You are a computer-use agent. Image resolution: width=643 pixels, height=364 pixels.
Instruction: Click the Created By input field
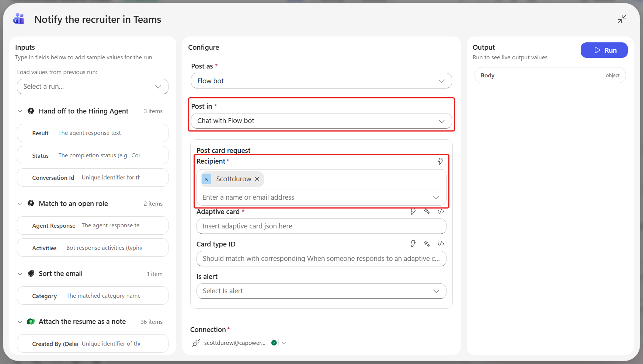coord(93,344)
